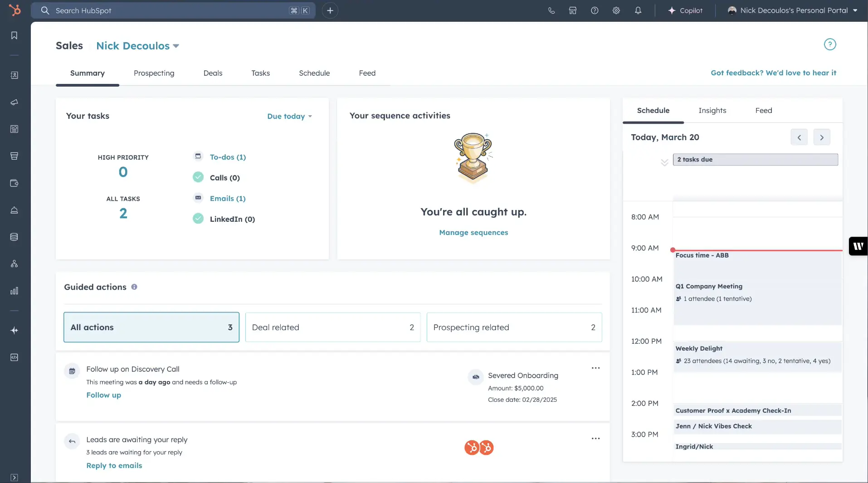Open Nick Decoulos's Personal Portal account menu
868x483 pixels.
(x=792, y=10)
